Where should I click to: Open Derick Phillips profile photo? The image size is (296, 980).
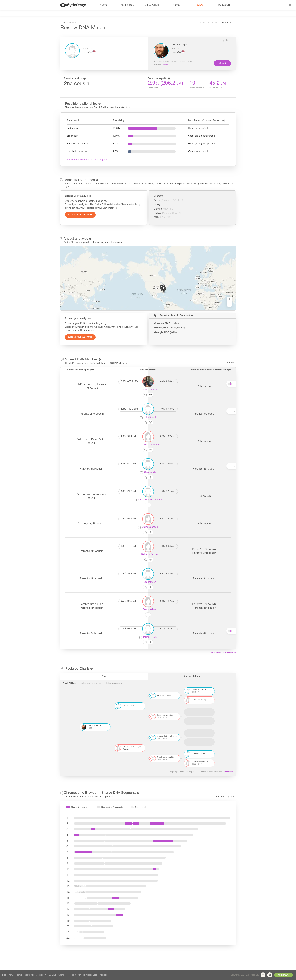click(x=161, y=51)
